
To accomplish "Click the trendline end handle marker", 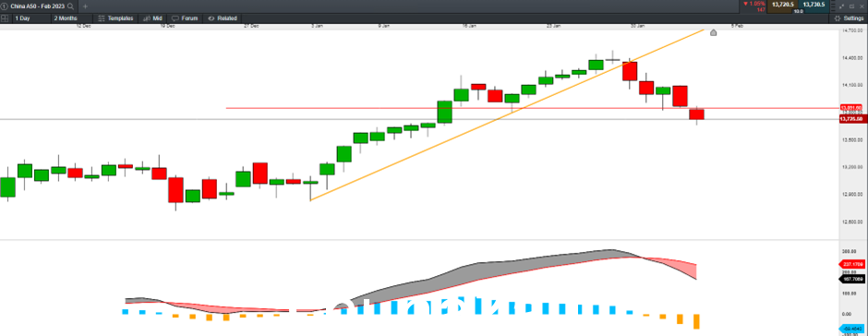I will tap(713, 32).
